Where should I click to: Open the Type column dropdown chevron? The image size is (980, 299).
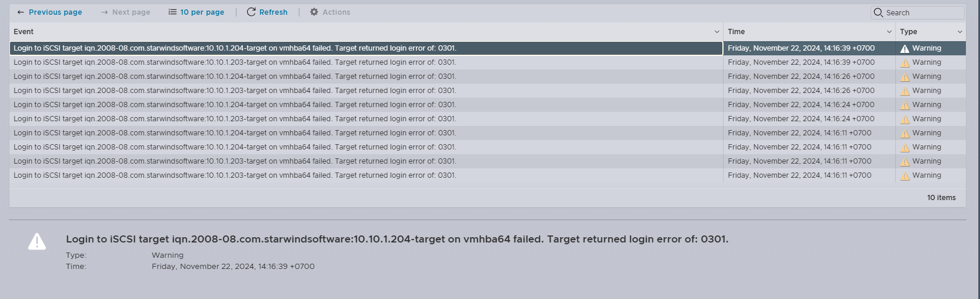pyautogui.click(x=959, y=32)
